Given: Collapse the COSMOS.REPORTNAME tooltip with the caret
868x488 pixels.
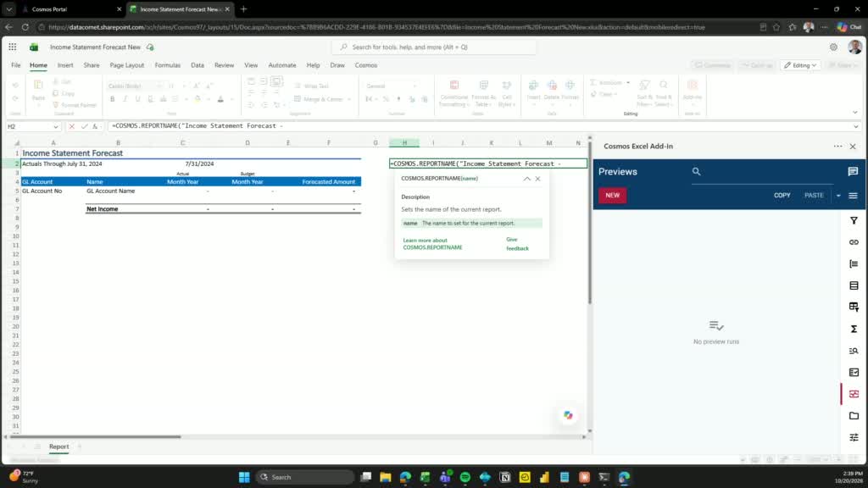Looking at the screenshot, I should pyautogui.click(x=526, y=179).
